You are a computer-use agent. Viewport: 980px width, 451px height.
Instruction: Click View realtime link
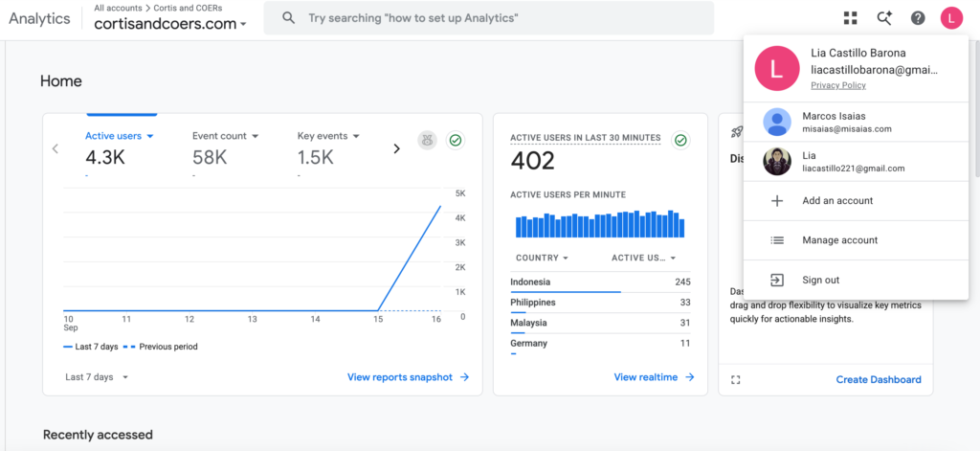click(655, 377)
